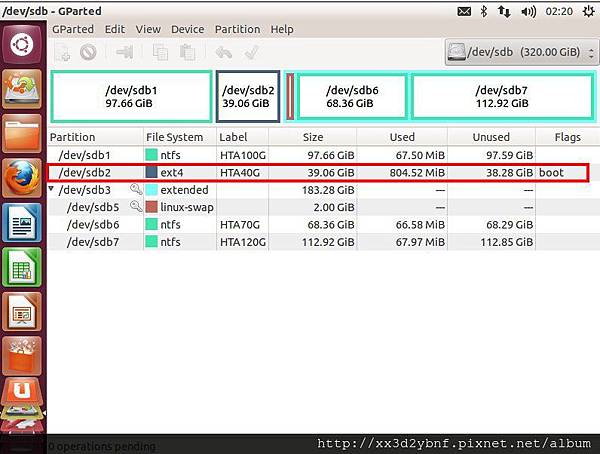600x454 pixels.
Task: Click the key lock icon on /dev/sdb5
Action: pyautogui.click(x=135, y=206)
